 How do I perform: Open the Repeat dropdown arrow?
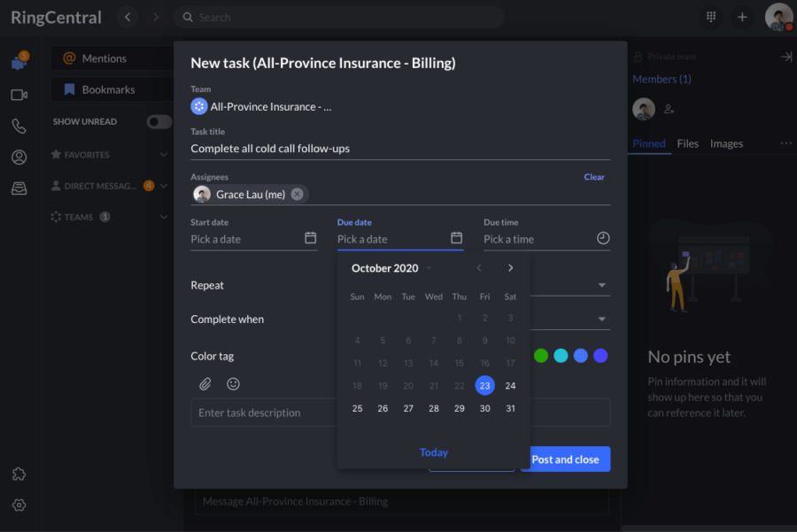click(602, 285)
